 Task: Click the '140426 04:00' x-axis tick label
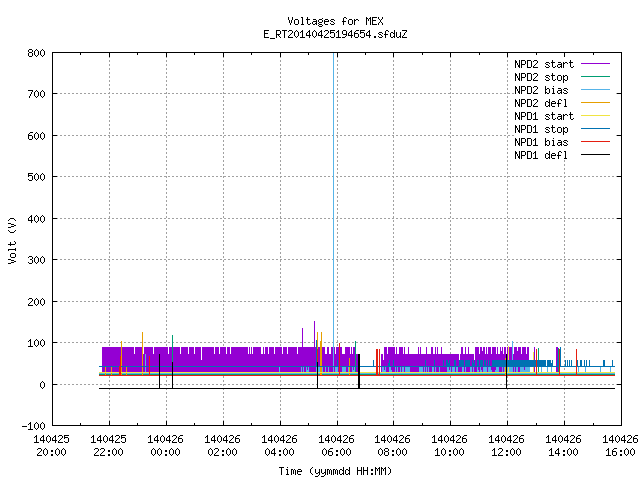click(279, 446)
